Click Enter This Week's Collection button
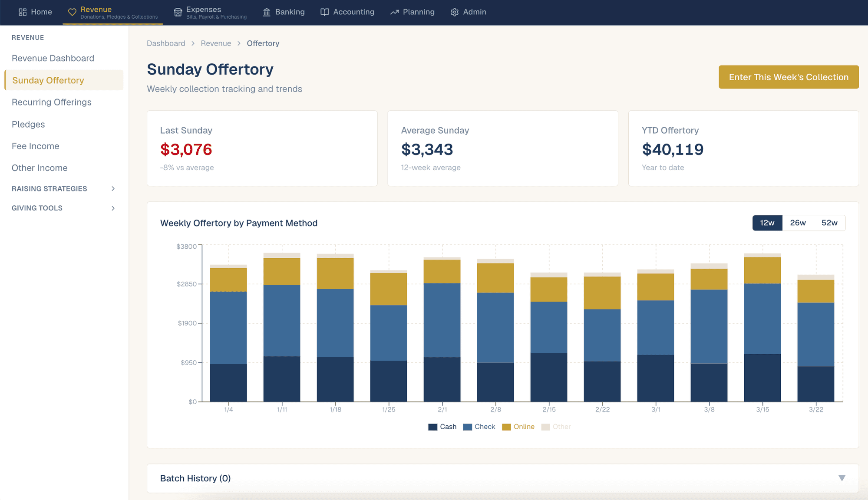Image resolution: width=868 pixels, height=500 pixels. click(789, 77)
